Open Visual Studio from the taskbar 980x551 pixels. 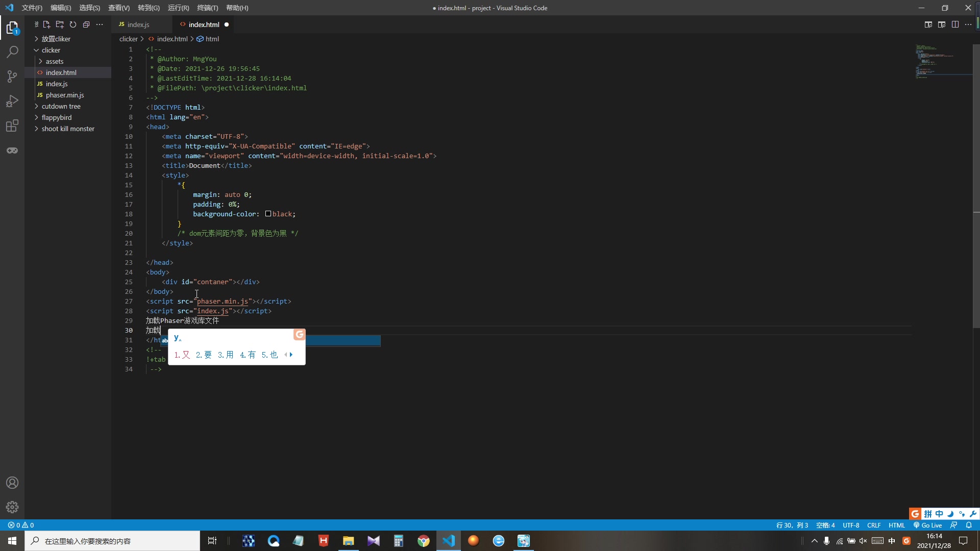[x=374, y=541]
